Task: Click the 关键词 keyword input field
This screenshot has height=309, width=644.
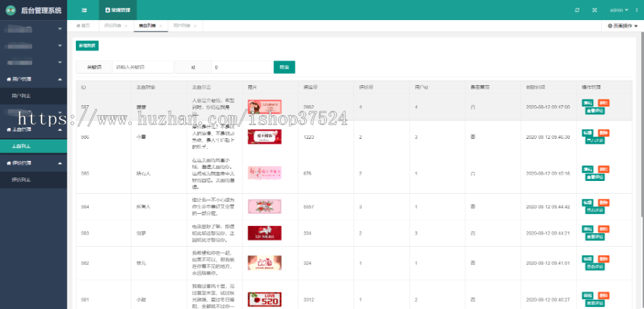Action: point(142,67)
